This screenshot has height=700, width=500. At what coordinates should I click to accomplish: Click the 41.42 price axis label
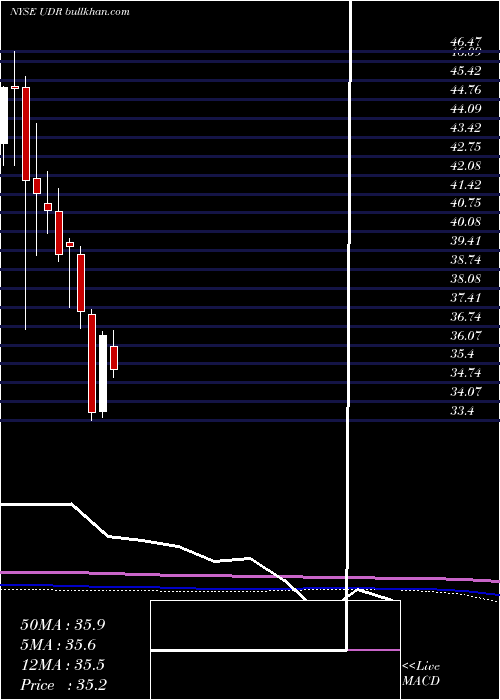pos(466,184)
